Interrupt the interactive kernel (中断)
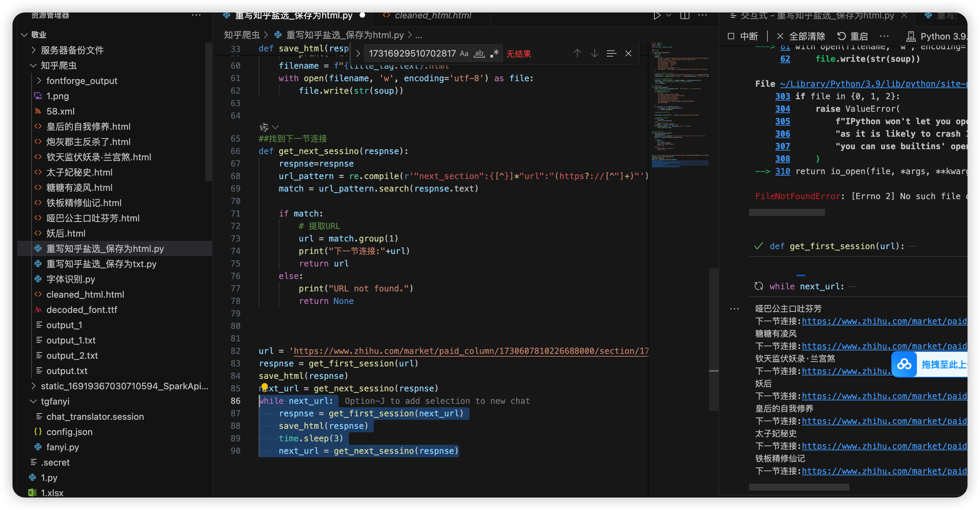980x510 pixels. click(743, 36)
